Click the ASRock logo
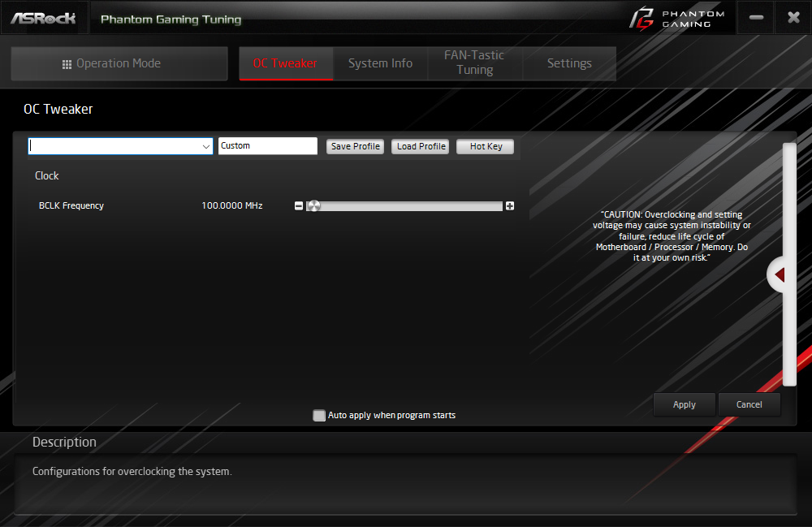The width and height of the screenshot is (812, 527). coord(44,18)
